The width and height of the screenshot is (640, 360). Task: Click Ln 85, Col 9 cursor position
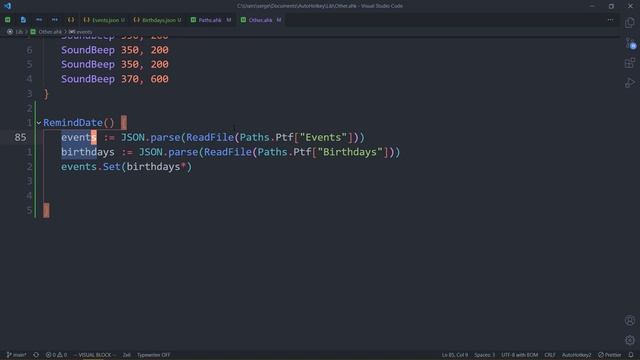455,355
